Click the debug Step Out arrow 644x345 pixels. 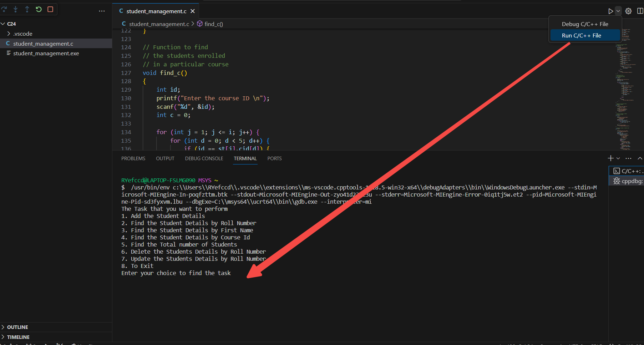[27, 9]
